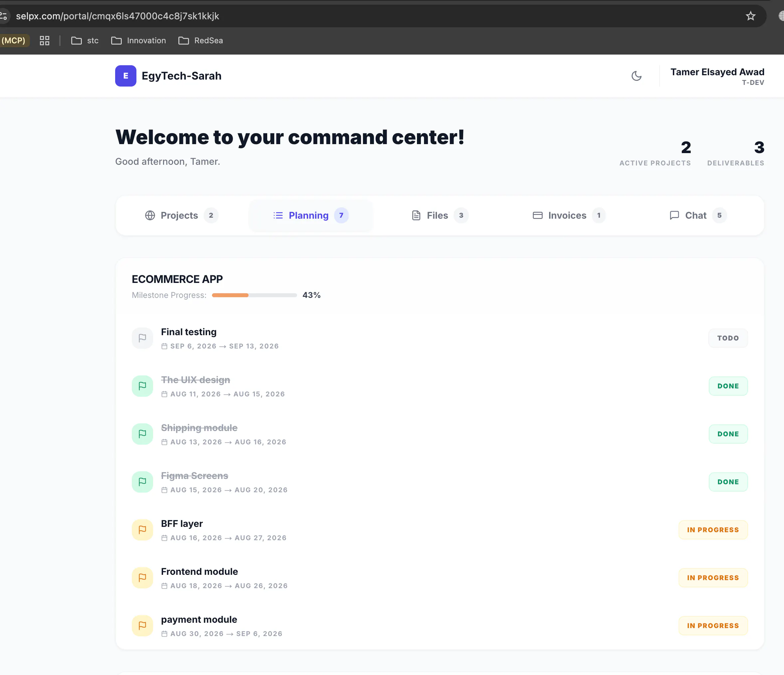Click the Figma Screens milestone title
This screenshot has height=675, width=784.
coord(194,476)
